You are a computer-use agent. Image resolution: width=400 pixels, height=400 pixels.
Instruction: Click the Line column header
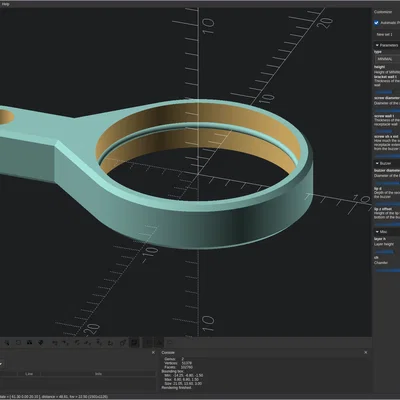29,374
